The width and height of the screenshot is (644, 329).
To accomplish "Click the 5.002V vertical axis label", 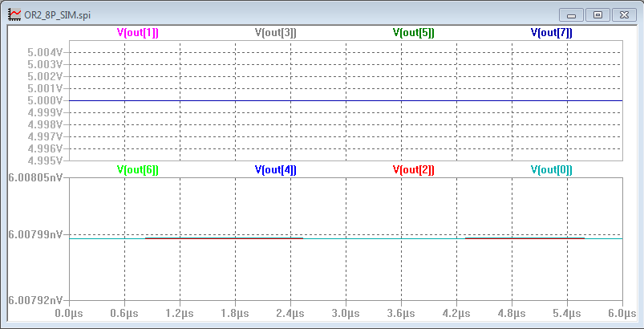I will pos(45,77).
